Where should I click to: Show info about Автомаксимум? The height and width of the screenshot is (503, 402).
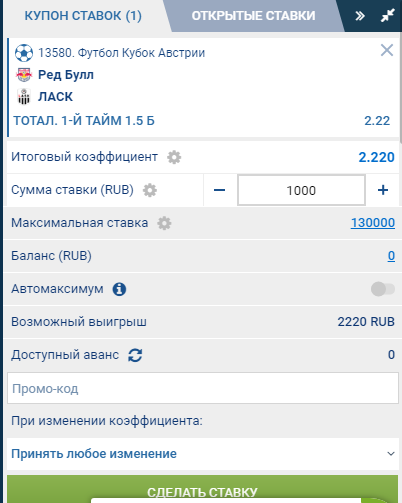pyautogui.click(x=119, y=289)
